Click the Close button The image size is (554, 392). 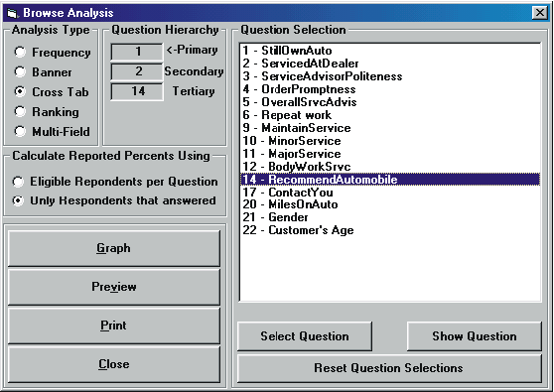click(x=114, y=364)
